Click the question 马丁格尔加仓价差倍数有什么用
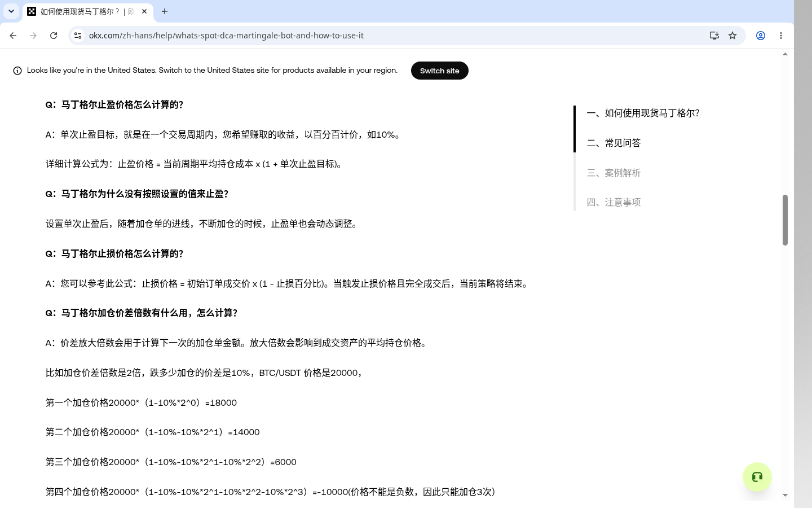Viewport: 812px width, 508px height. point(142,313)
